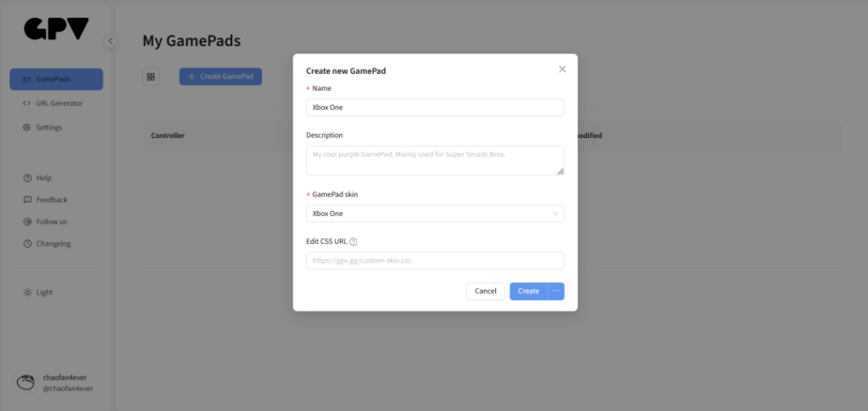Go to URL Generator page

[x=56, y=103]
